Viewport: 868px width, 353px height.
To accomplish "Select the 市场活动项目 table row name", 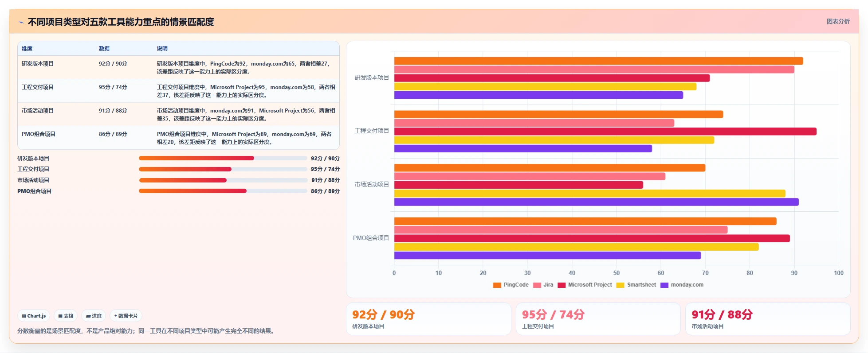I will [38, 111].
